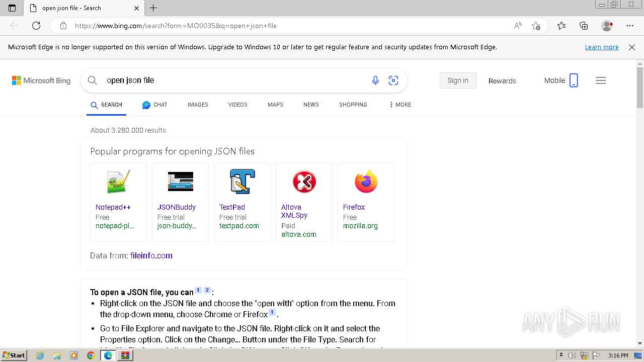Click the 3:16 PM taskbar clock
644x362 pixels.
tap(618, 355)
